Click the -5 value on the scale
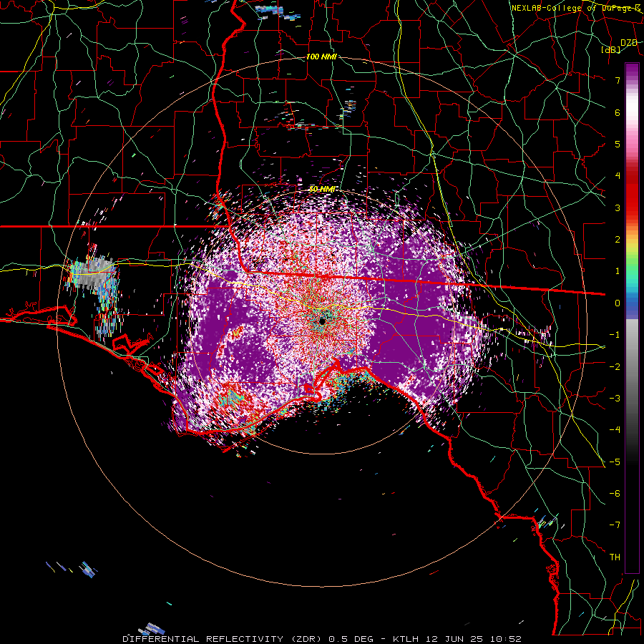The width and height of the screenshot is (644, 644). [615, 462]
